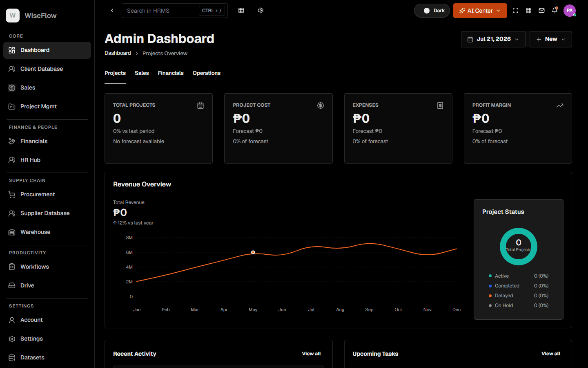Viewport: 588px width, 368px height.
Task: Click View all in Recent Activity
Action: pyautogui.click(x=311, y=354)
